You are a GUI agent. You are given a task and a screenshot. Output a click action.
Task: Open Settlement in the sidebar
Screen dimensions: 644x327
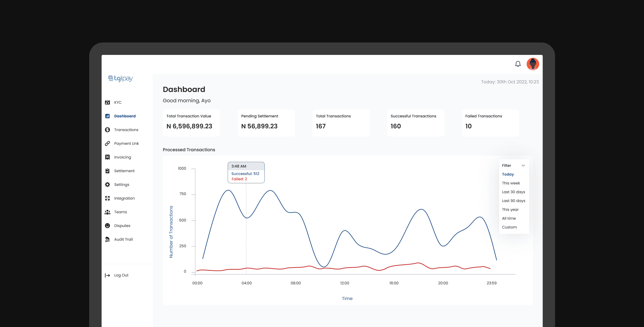pyautogui.click(x=124, y=171)
